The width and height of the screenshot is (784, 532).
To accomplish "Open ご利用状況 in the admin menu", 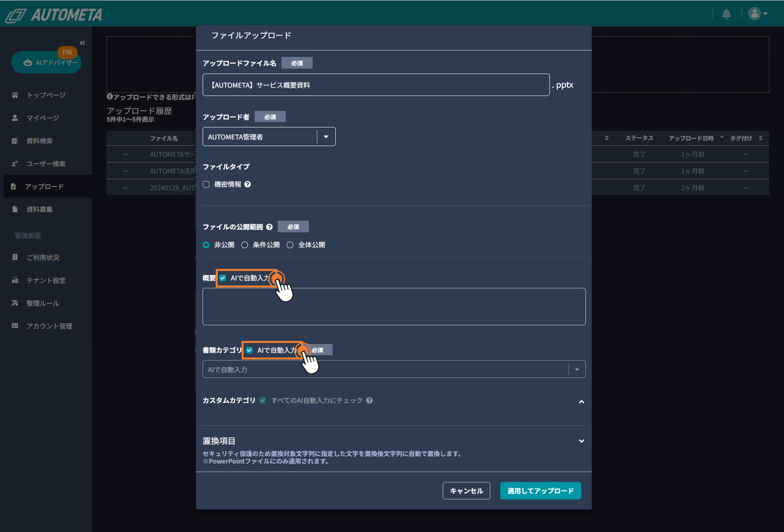I will (x=43, y=257).
